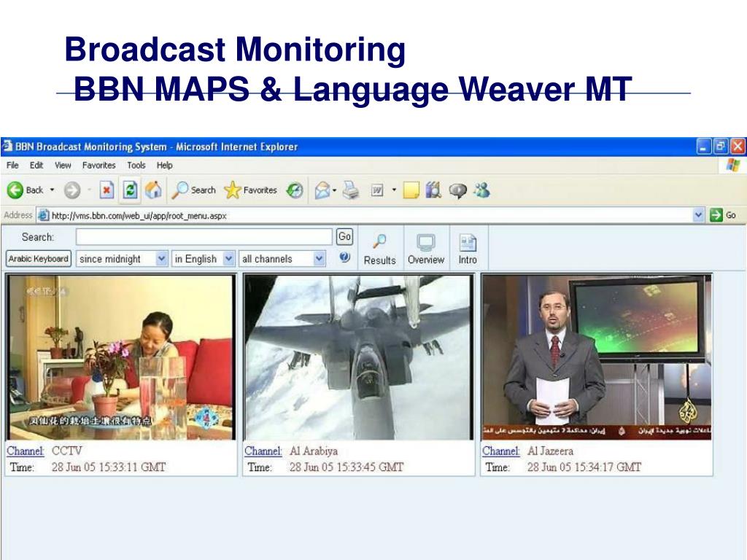Click the Mail envelope icon
Image resolution: width=747 pixels, height=560 pixels.
[x=322, y=190]
